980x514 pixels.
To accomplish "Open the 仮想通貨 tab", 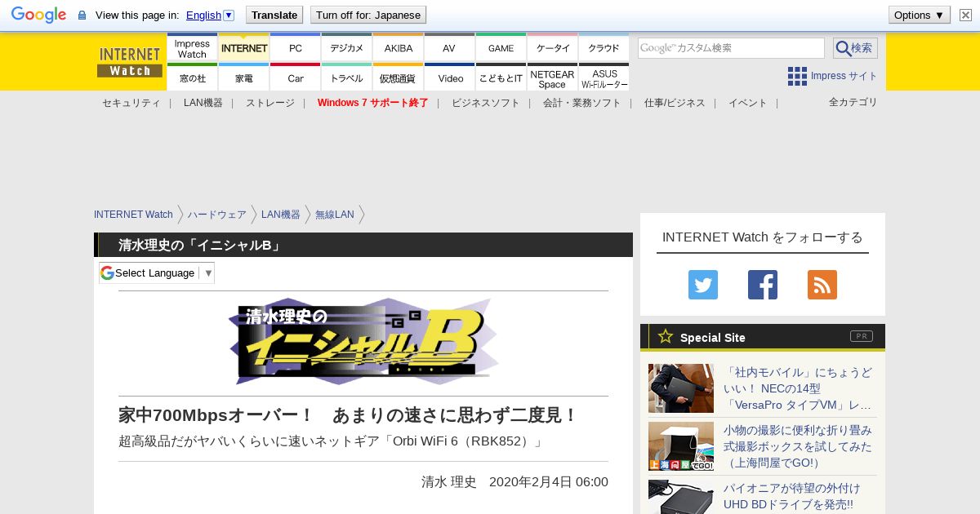I will [x=399, y=78].
